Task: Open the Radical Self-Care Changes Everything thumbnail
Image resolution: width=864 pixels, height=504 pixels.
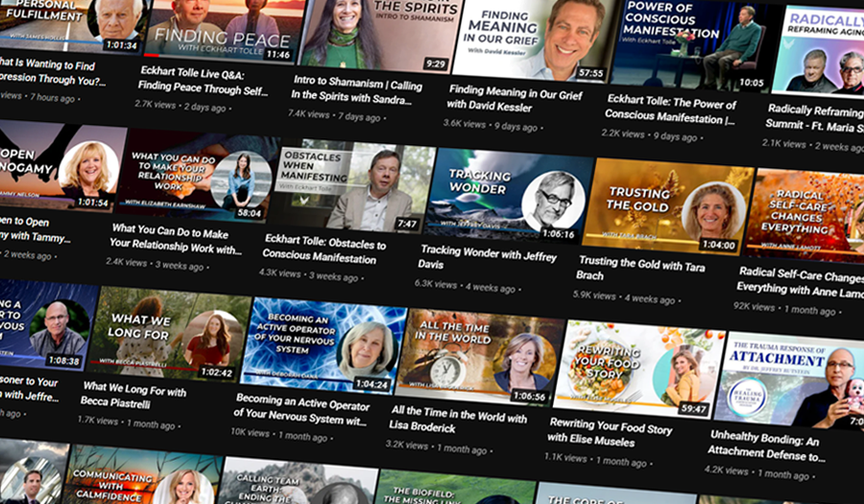Action: pos(804,216)
